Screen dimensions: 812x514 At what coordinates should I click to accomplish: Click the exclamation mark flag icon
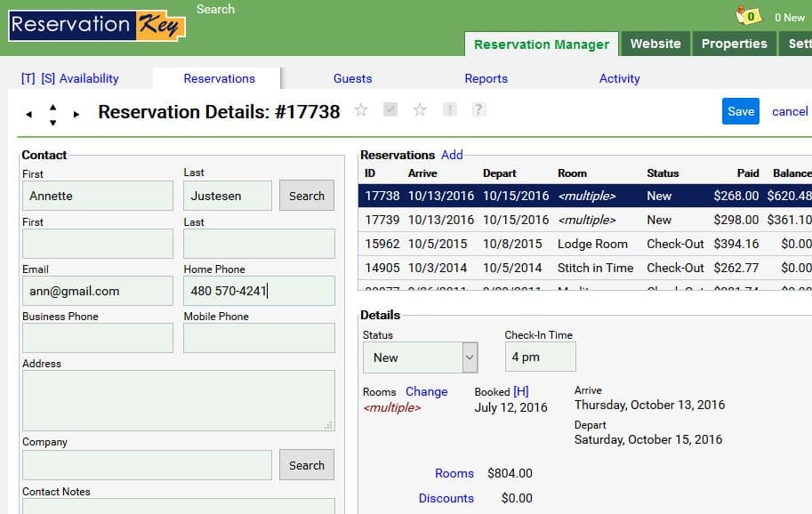tap(450, 109)
